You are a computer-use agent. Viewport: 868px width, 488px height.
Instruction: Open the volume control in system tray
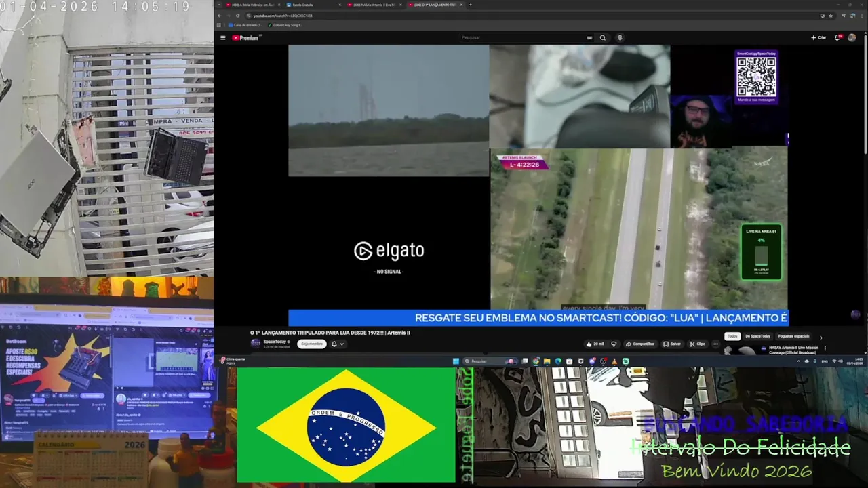[841, 361]
